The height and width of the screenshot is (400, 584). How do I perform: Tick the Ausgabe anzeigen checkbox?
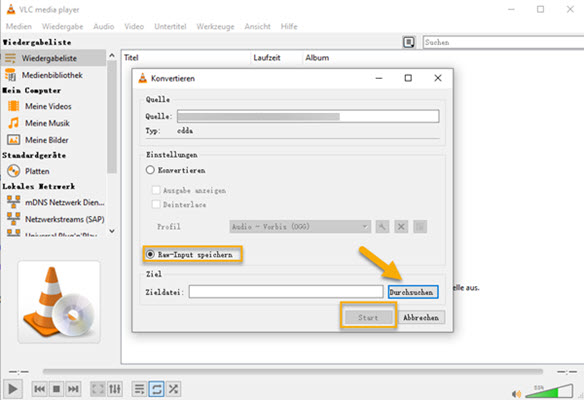pos(156,190)
